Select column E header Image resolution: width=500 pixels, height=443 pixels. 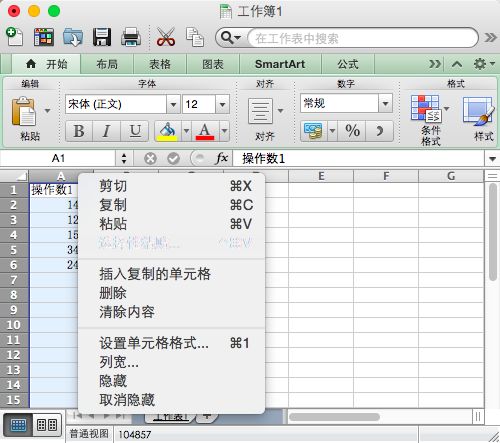[x=321, y=176]
